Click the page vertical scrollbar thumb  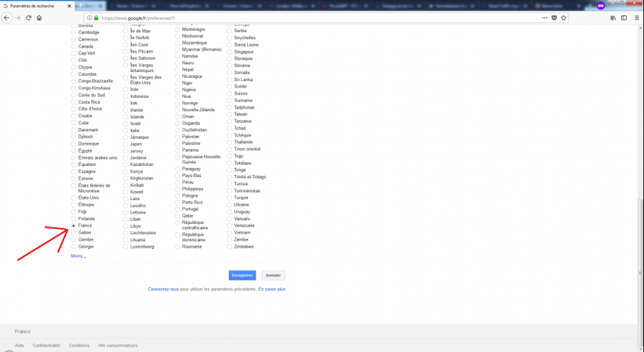click(640, 273)
